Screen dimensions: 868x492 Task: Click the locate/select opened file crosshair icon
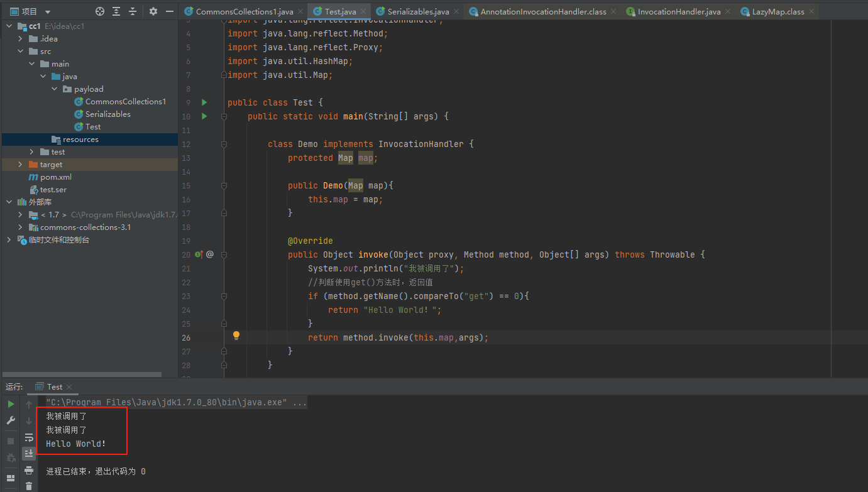(100, 11)
